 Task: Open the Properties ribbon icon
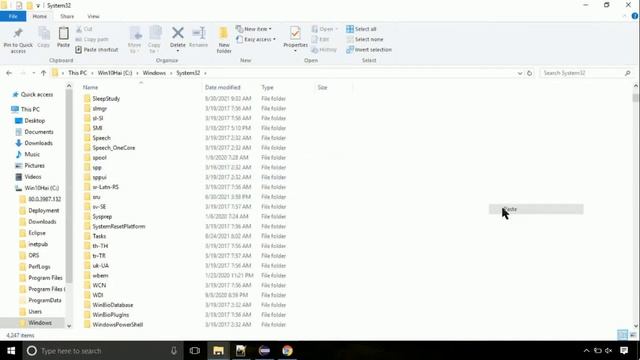tap(295, 33)
